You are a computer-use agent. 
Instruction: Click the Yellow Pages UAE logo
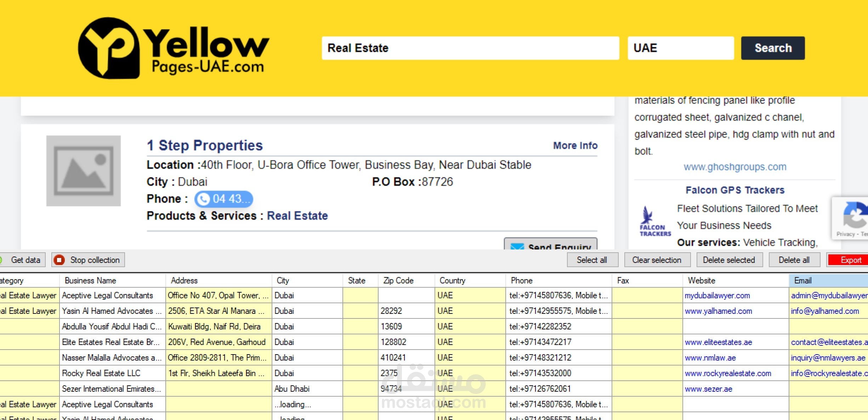(x=174, y=48)
